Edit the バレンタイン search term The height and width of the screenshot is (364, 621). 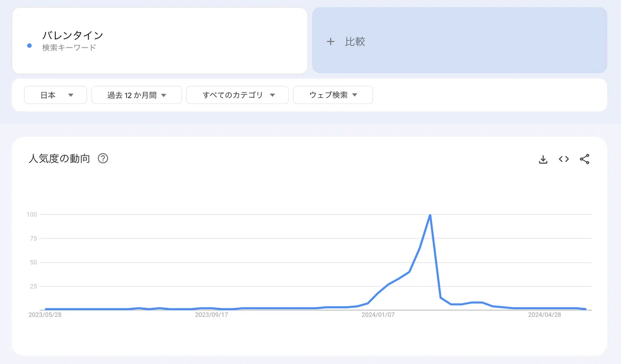pos(72,36)
